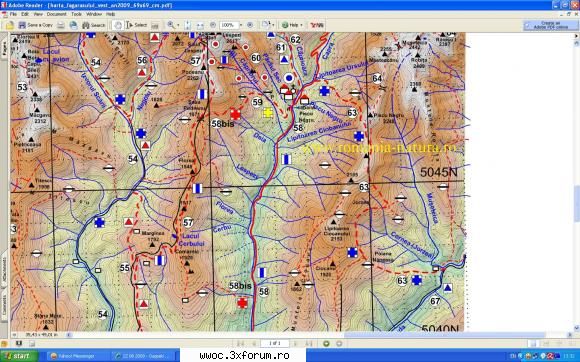Open the zoom percentage dropdown arrow
The height and width of the screenshot is (362, 580).
tap(241, 25)
